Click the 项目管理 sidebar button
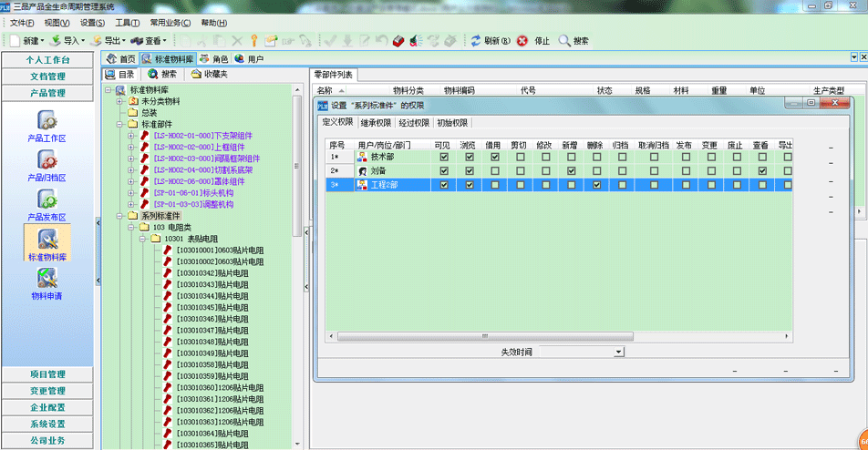The height and width of the screenshot is (450, 868). pyautogui.click(x=47, y=374)
